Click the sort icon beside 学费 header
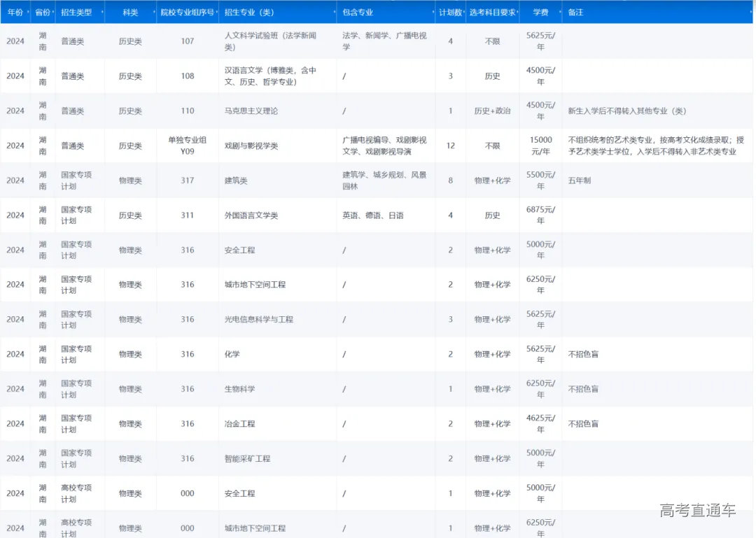 (x=559, y=12)
